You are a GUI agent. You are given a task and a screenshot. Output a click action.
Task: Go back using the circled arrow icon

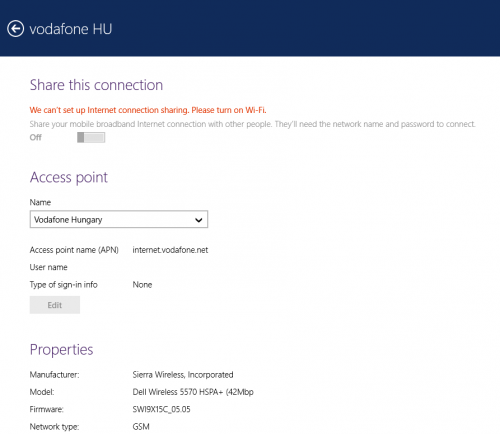click(x=16, y=29)
